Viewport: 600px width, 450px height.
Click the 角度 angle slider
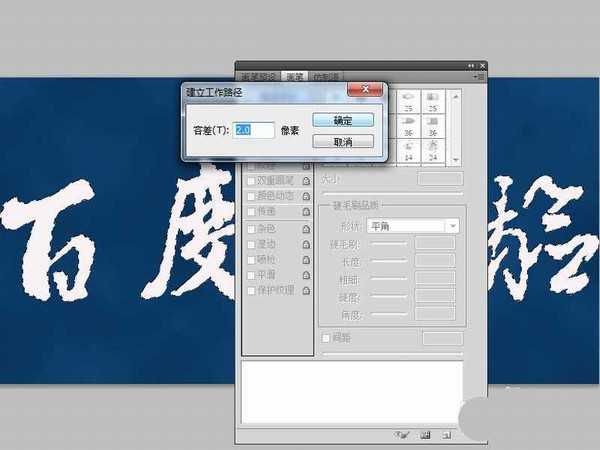389,314
